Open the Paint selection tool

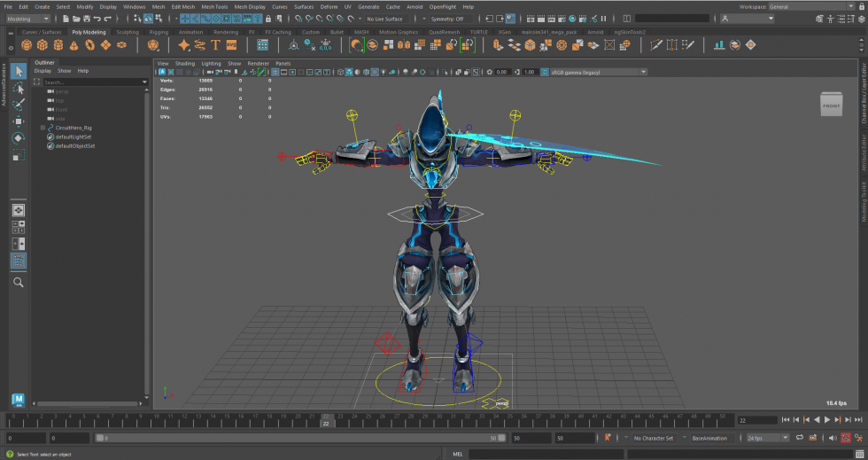[19, 105]
